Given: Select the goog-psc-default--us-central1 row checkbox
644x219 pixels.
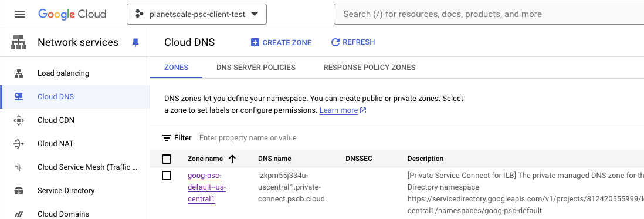Looking at the screenshot, I should coord(167,176).
